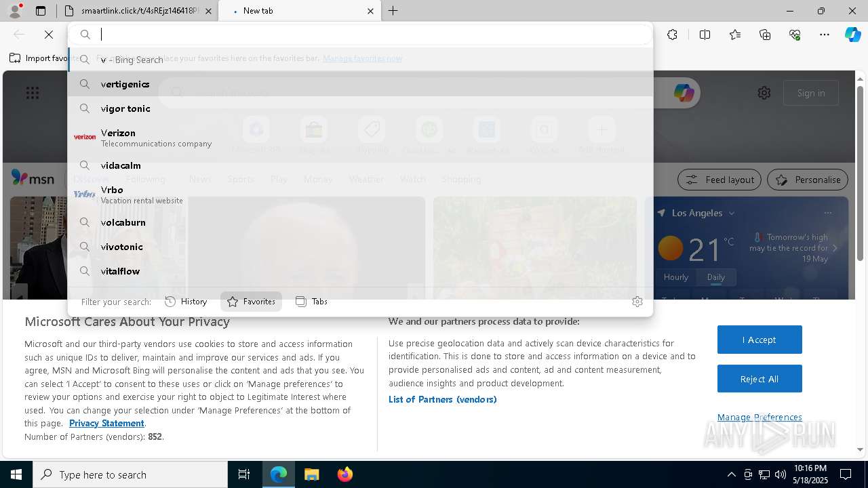Open Manage Preferences link

(x=759, y=417)
